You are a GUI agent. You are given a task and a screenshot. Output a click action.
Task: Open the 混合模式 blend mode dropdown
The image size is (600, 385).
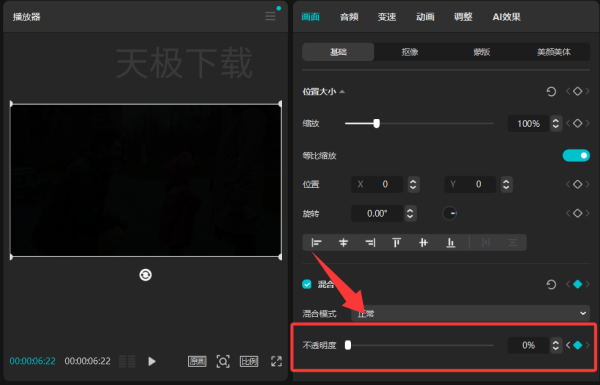[470, 313]
